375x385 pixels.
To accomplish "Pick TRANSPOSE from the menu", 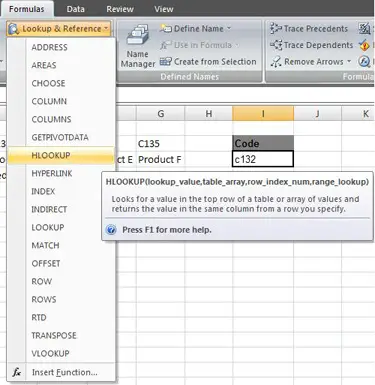I will point(61,335).
